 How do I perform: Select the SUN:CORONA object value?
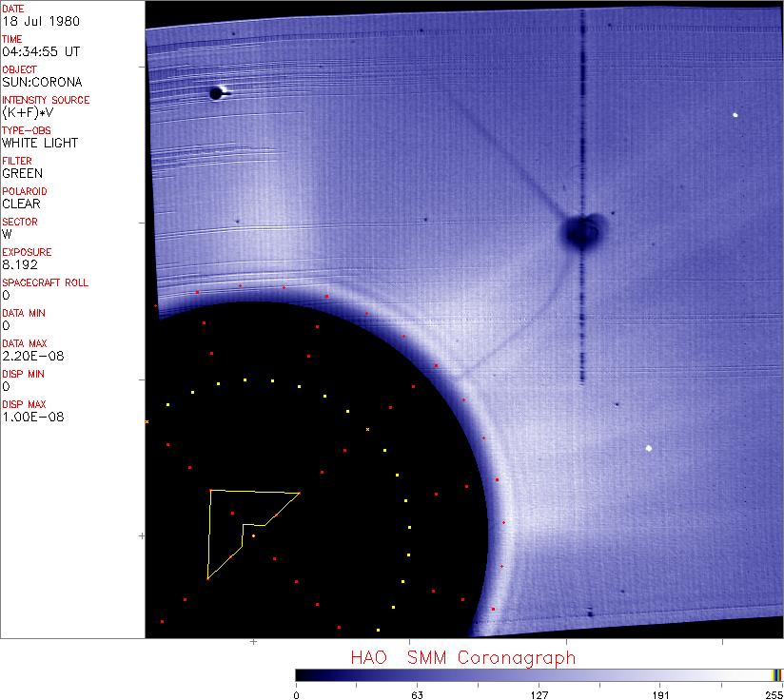[42, 82]
